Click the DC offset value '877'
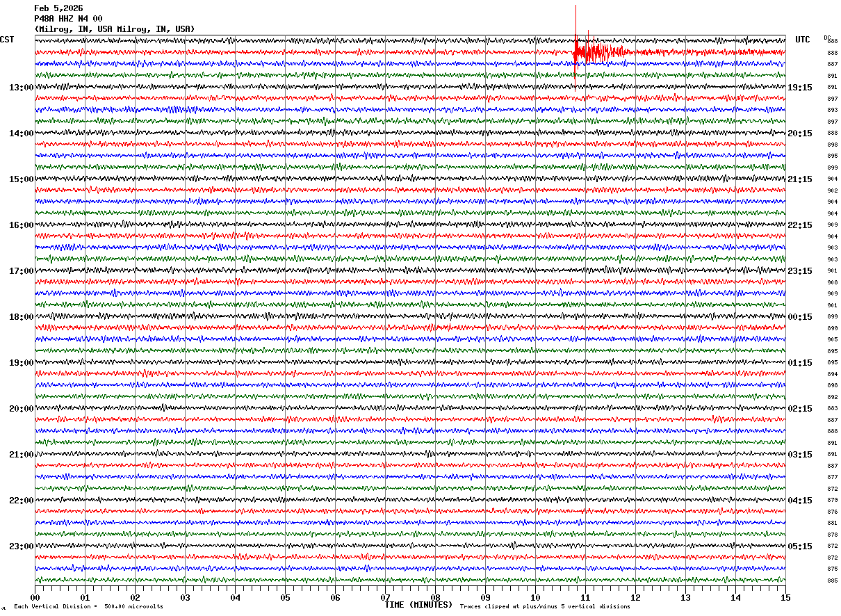841x616 pixels. coord(832,477)
